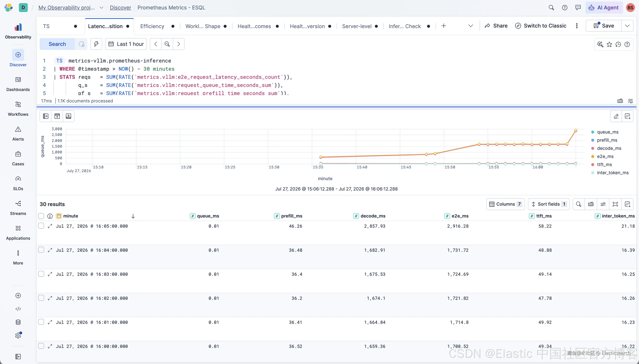The image size is (639, 364).
Task: Toggle the select-all rows checkbox
Action: pos(41,216)
